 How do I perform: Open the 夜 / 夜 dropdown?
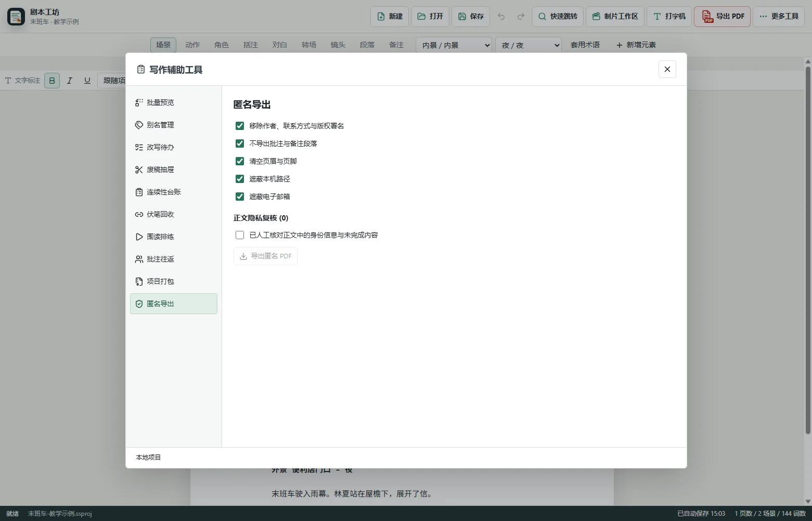pyautogui.click(x=529, y=45)
